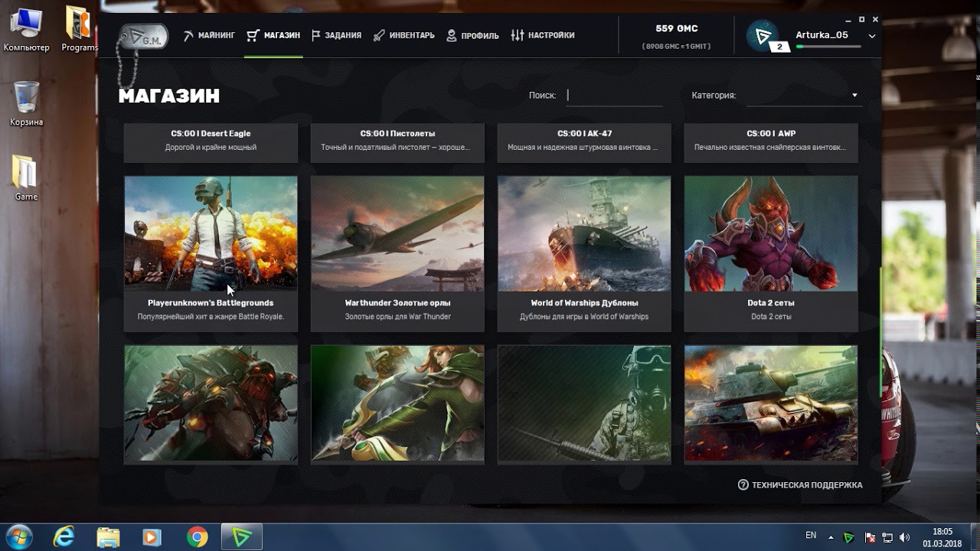Viewport: 980px width, 551px height.
Task: Open the Настройки tab
Action: pyautogui.click(x=543, y=35)
